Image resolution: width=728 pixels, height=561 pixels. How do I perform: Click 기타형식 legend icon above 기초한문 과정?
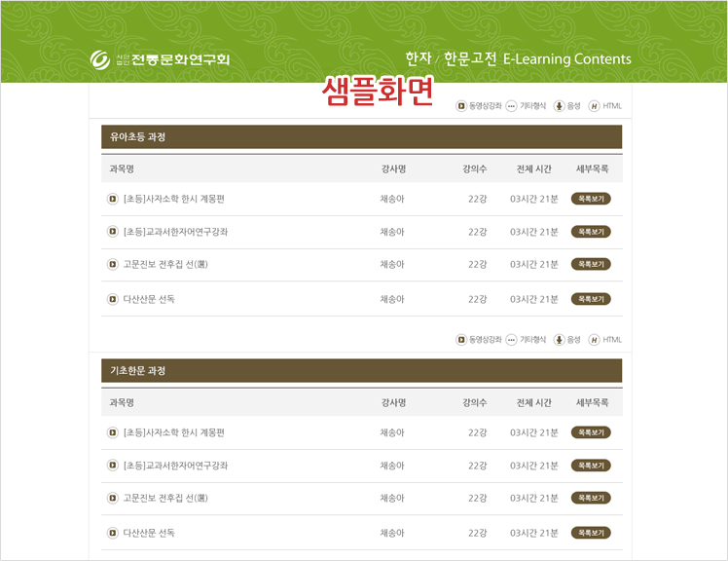(x=511, y=340)
